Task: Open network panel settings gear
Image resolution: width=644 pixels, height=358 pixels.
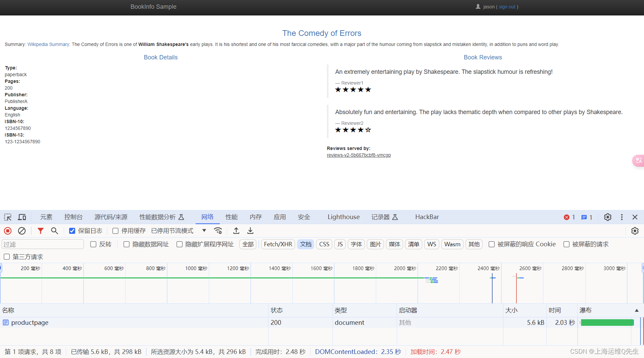Action: coord(635,231)
